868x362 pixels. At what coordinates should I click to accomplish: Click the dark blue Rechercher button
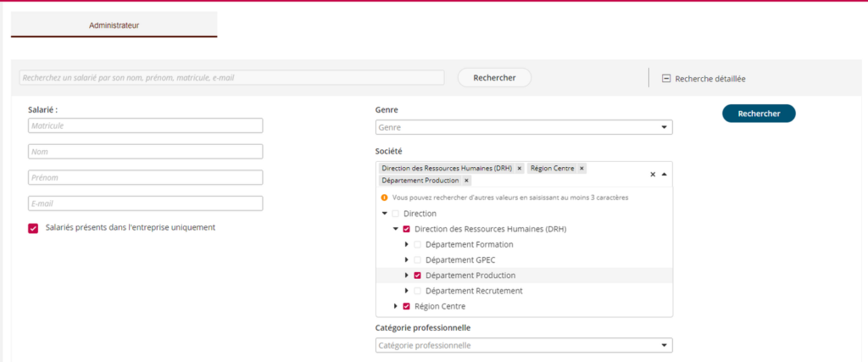tap(758, 114)
